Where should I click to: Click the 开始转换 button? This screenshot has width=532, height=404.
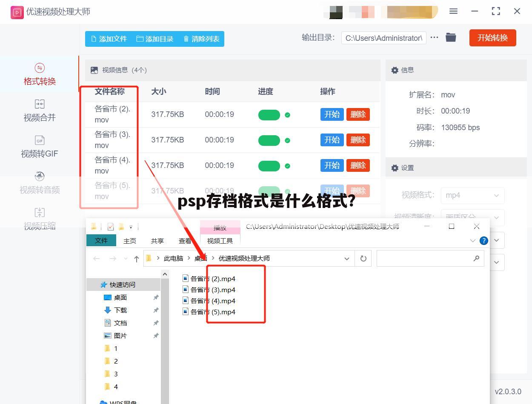492,38
